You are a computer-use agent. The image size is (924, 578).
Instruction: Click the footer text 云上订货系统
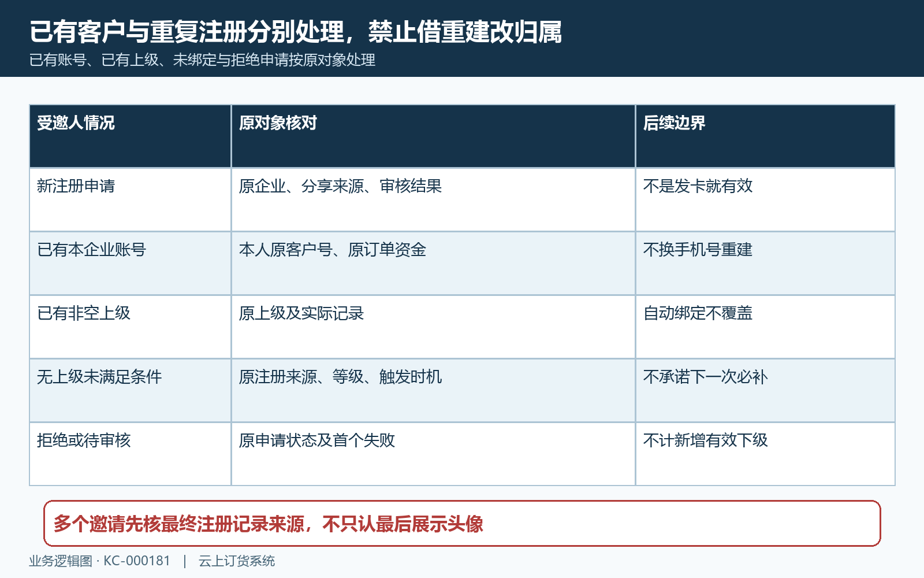coord(237,561)
